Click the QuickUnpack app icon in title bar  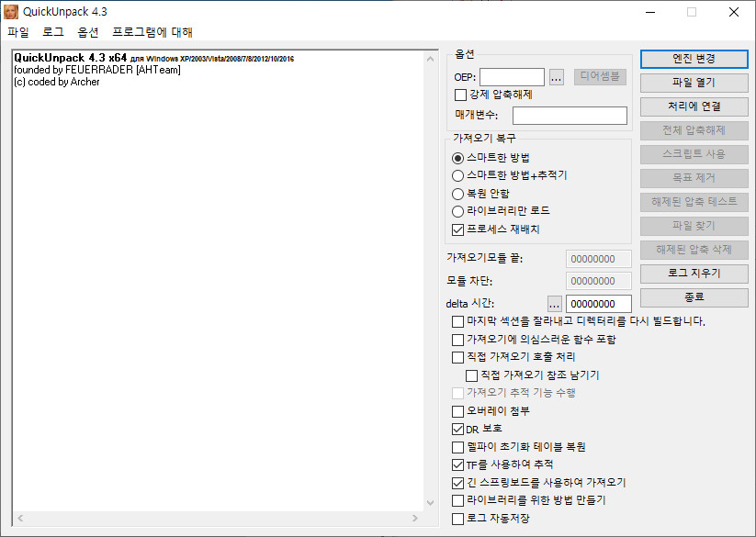click(x=11, y=12)
